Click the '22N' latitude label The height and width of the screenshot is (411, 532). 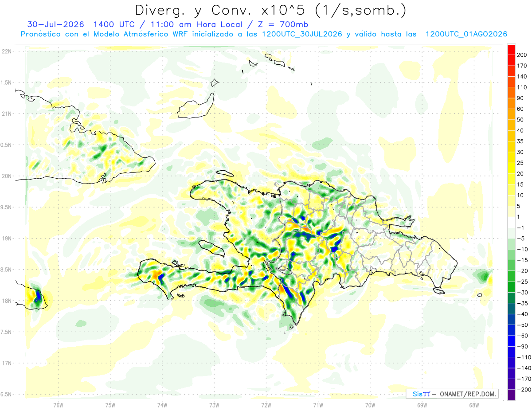pos(6,51)
